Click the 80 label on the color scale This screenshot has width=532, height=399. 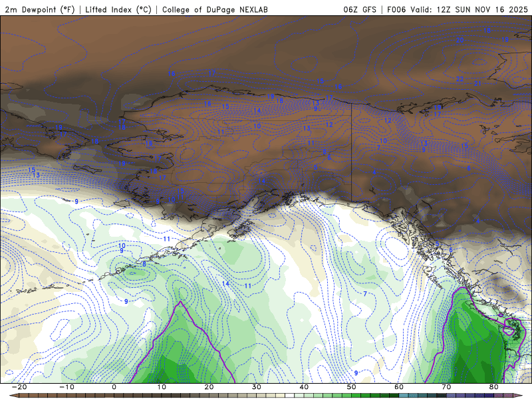(x=494, y=387)
